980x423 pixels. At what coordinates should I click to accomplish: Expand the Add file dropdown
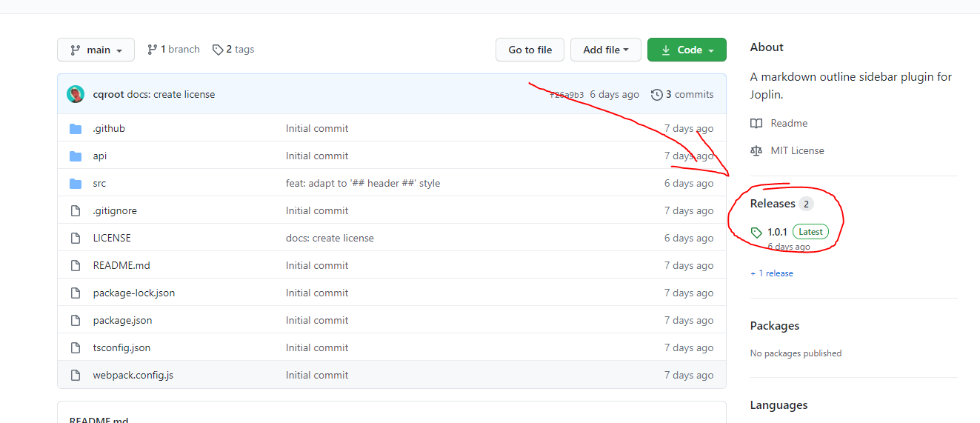click(x=605, y=50)
